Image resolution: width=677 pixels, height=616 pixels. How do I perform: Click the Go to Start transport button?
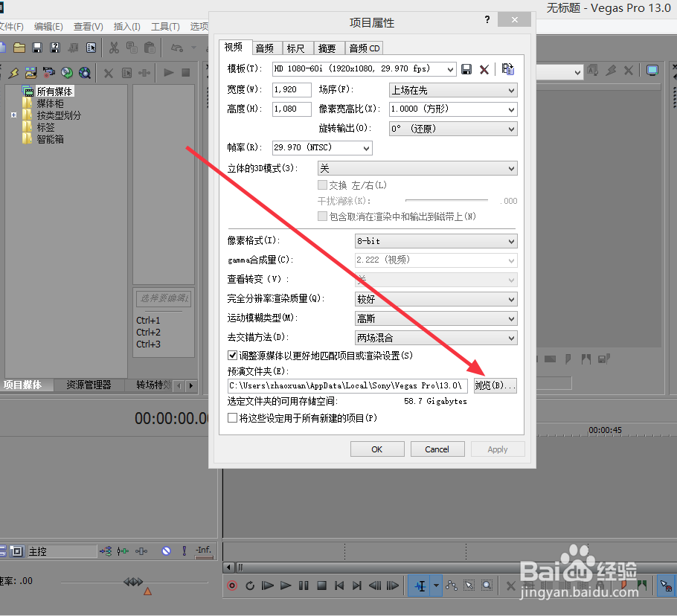tap(339, 585)
